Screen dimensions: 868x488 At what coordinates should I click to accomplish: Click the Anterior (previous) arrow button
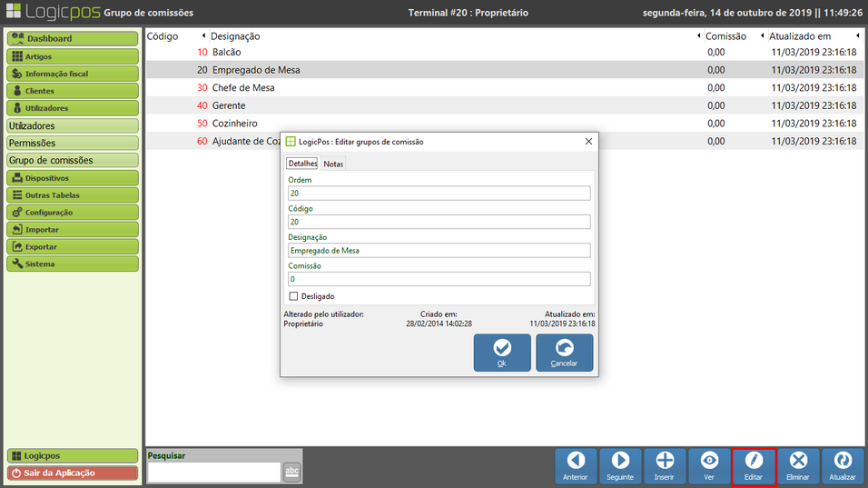point(576,465)
